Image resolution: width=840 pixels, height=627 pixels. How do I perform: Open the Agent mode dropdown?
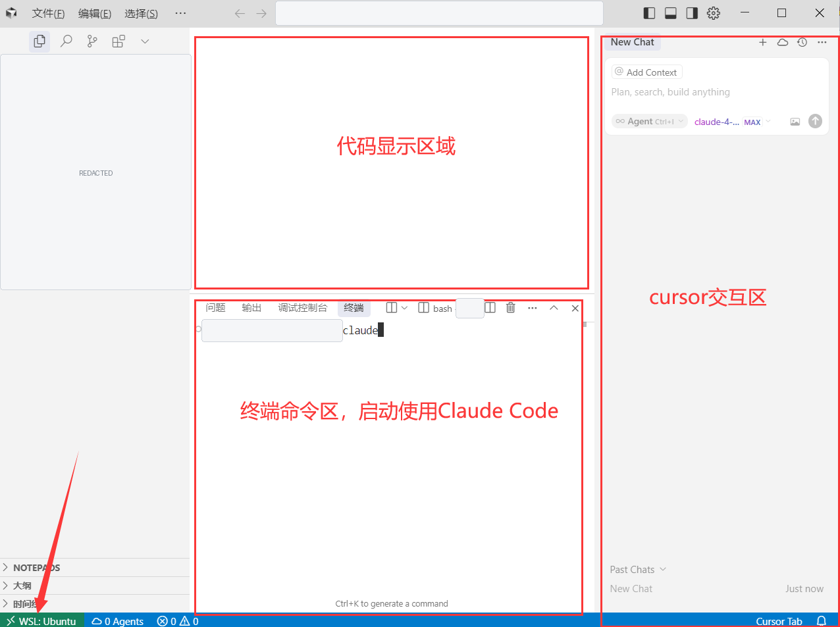[x=650, y=122]
